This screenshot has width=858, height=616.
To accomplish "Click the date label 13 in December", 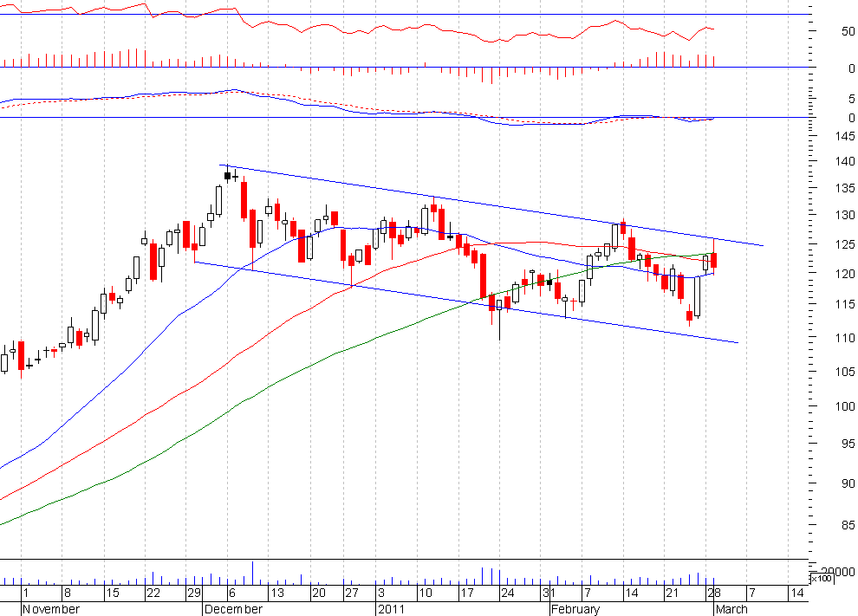I will pos(276,593).
